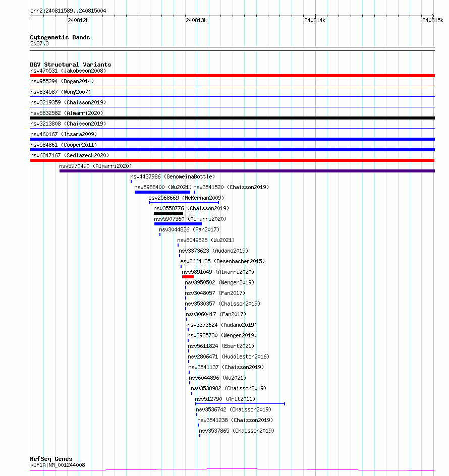Click the chr2:240811589..240815004 region label
Image resolution: width=449 pixels, height=476 pixels.
click(68, 11)
